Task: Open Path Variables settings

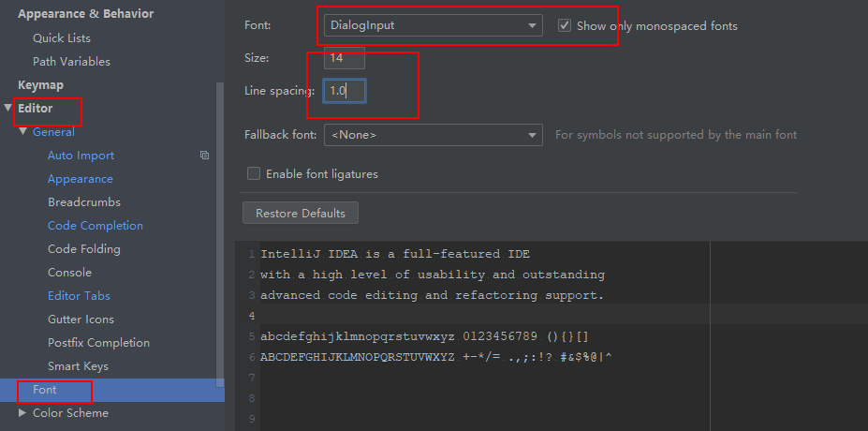Action: pos(71,62)
